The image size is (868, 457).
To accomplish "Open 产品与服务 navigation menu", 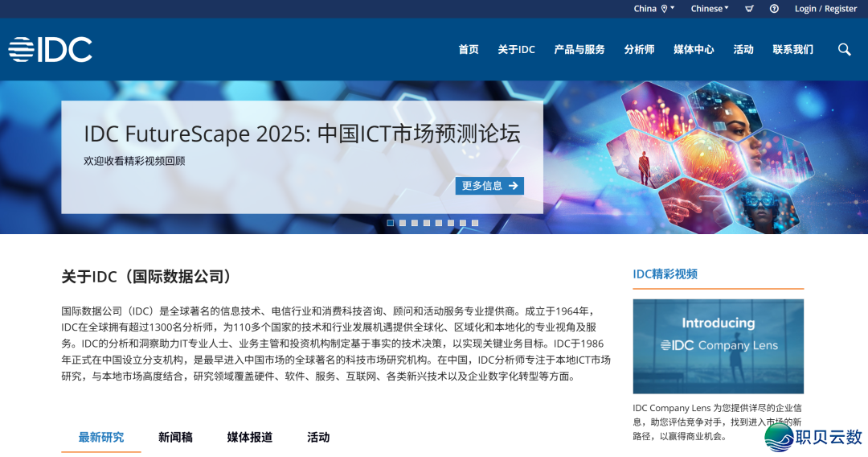I will coord(579,49).
